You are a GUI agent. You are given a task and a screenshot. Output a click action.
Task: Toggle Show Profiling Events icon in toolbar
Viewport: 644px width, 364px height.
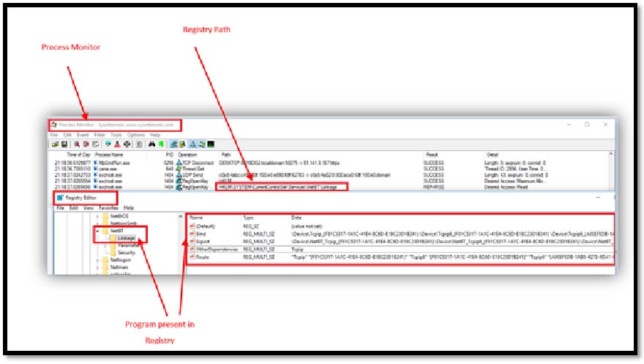[211, 144]
